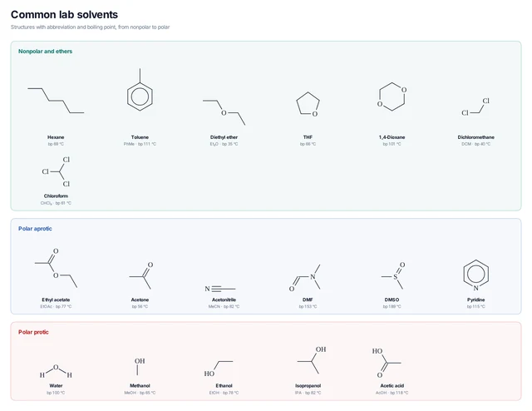
Task: Click the acetone ketone structure
Action: click(x=141, y=275)
